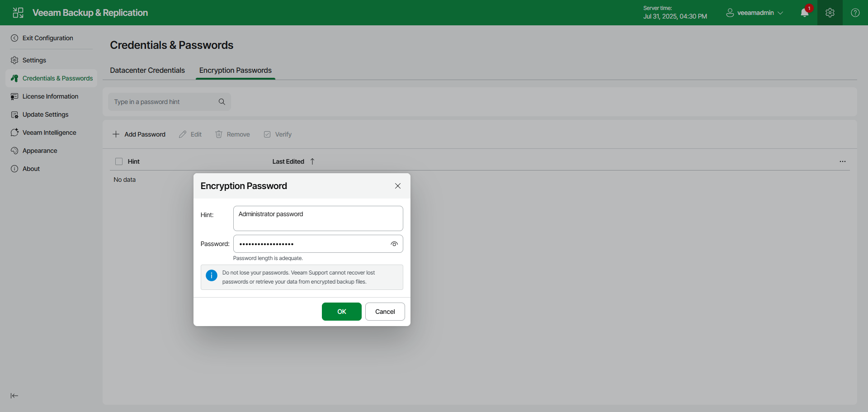Open the veeamadmin account dropdown
The image size is (868, 412).
(x=754, y=13)
